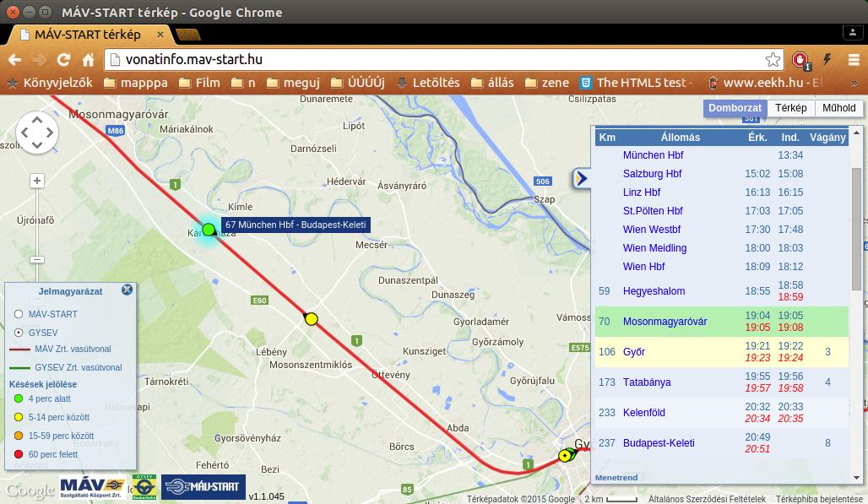Screen dimensions: 868x504
Task: Click the Győr station link
Action: [634, 352]
